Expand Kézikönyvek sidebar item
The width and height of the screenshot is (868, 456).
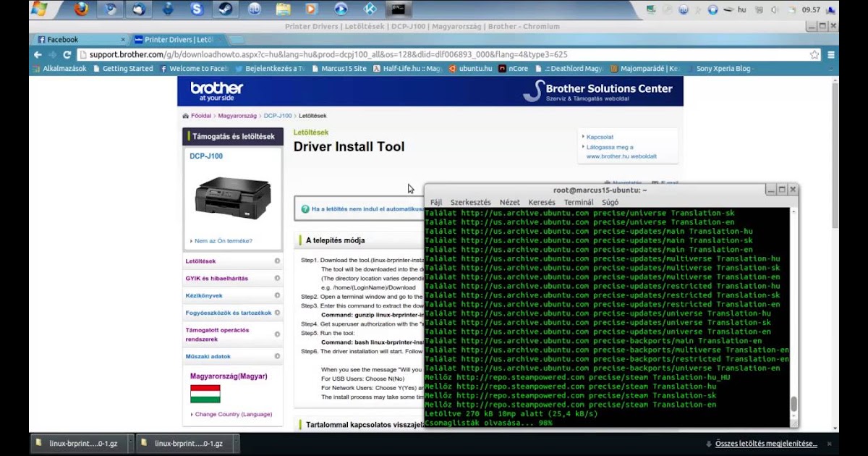coord(232,296)
